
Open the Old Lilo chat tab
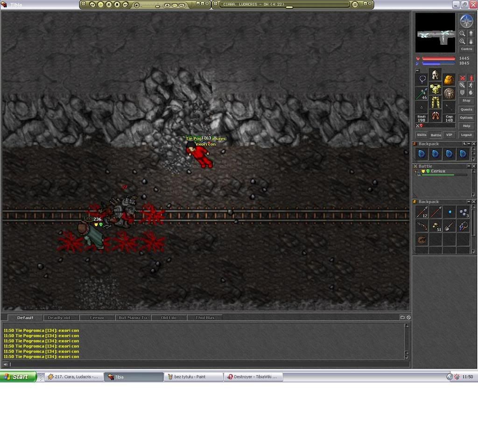point(169,317)
